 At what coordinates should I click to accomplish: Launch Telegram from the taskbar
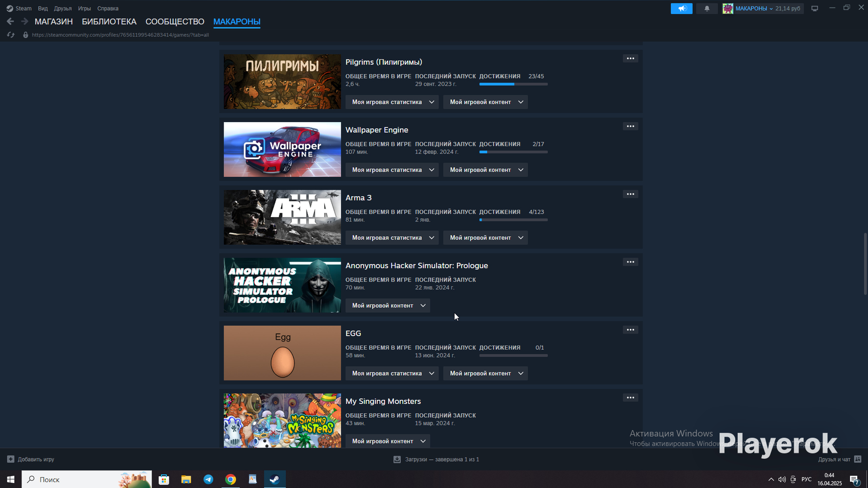[208, 479]
